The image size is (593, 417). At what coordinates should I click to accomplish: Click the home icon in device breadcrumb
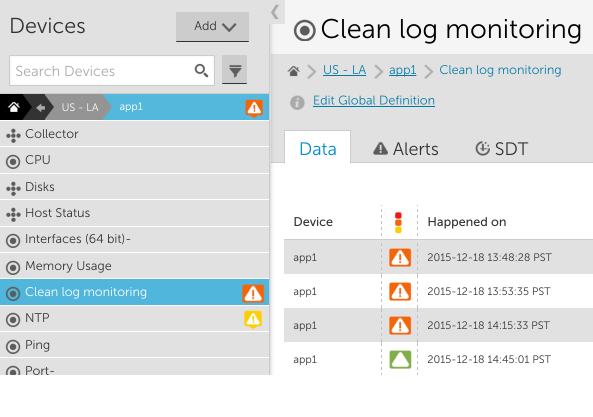14,107
